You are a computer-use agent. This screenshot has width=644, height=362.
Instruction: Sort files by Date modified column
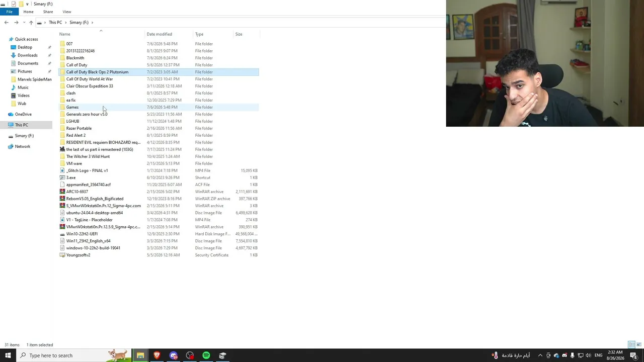(159, 34)
